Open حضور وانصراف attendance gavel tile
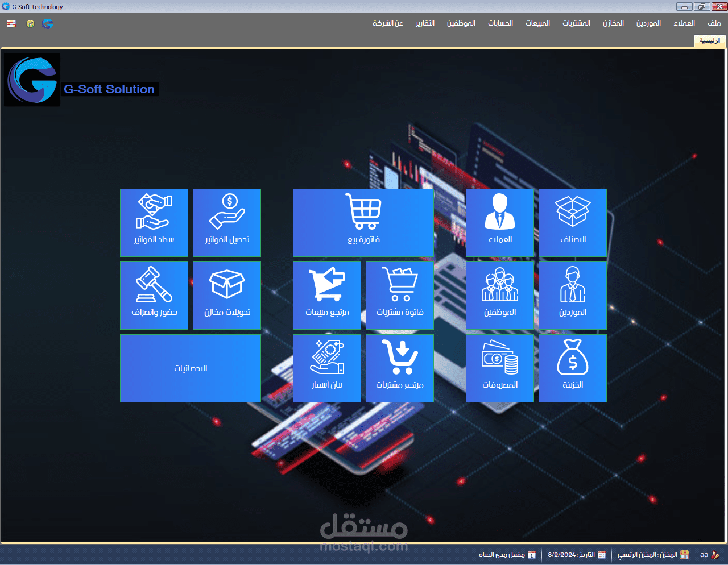The height and width of the screenshot is (565, 728). [154, 296]
